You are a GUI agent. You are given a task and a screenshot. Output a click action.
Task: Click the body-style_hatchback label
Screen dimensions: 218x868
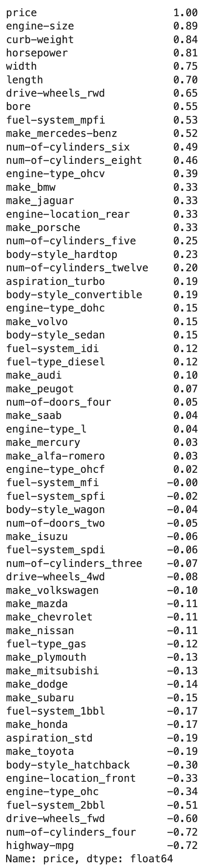coord(68,765)
